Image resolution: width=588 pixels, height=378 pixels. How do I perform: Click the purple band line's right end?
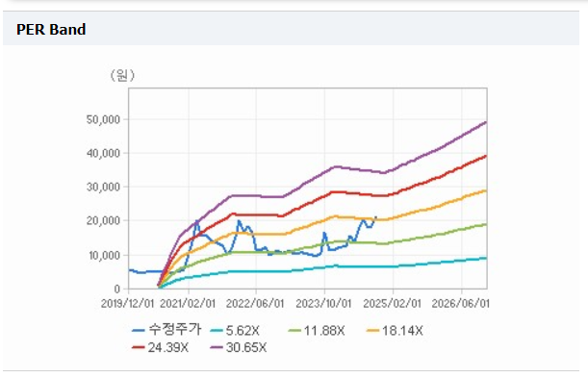(486, 122)
